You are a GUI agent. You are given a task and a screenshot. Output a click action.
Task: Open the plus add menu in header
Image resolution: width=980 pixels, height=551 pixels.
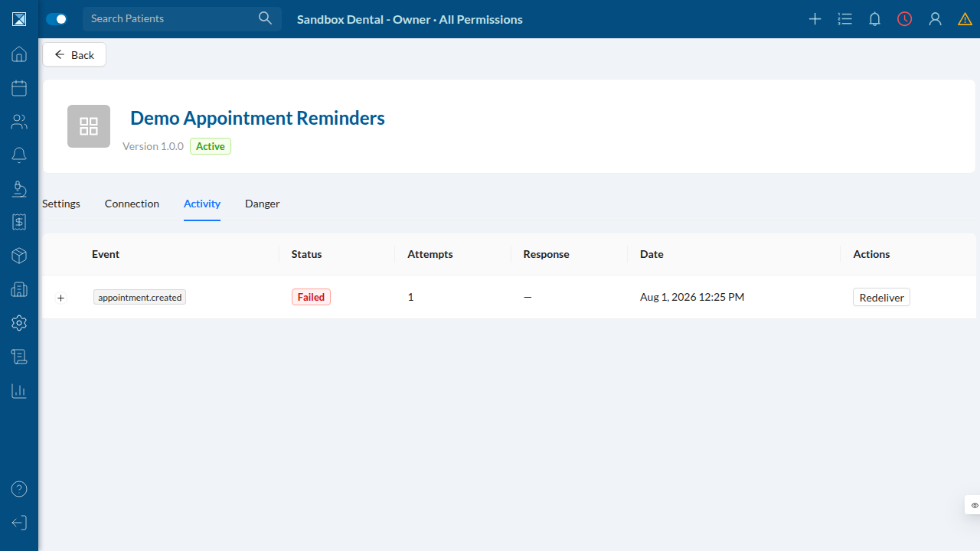(815, 19)
